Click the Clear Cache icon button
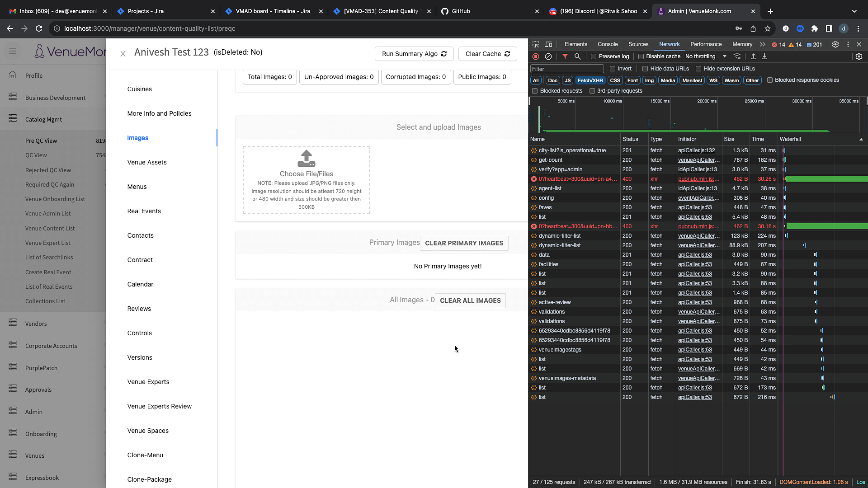 [x=507, y=54]
